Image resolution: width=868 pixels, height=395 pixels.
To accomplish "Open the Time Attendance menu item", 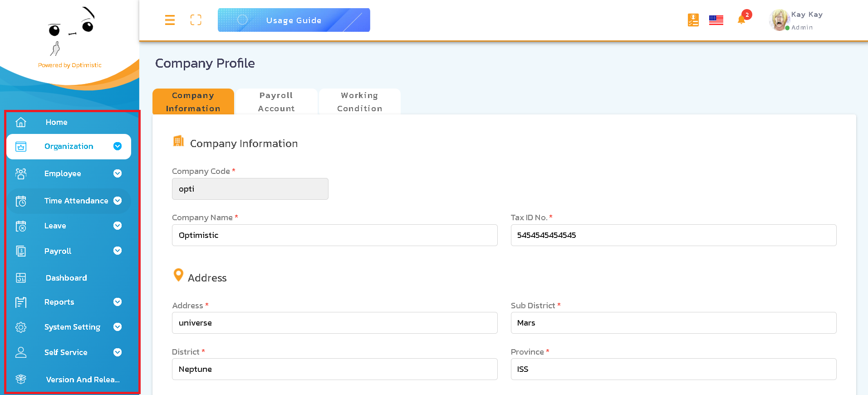I will [x=76, y=201].
